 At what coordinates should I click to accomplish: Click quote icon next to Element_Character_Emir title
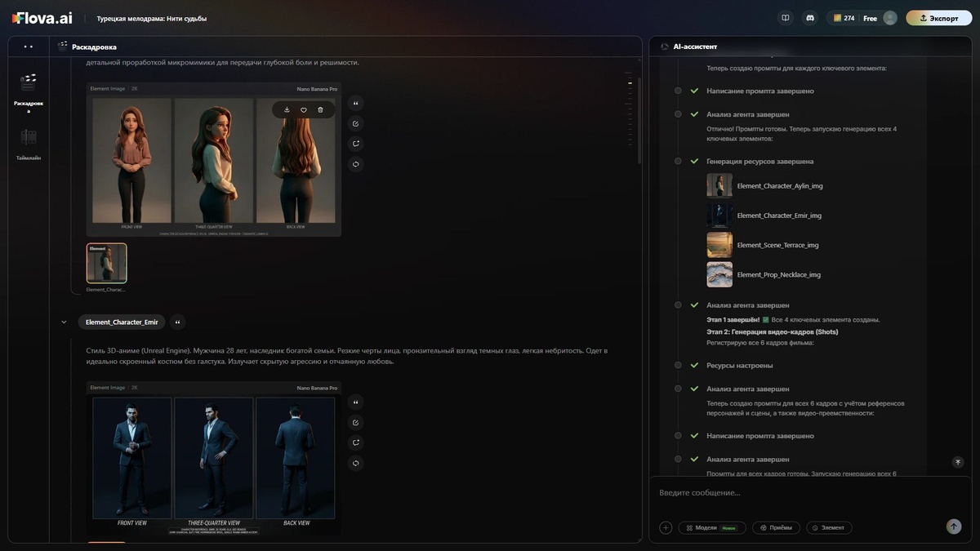pos(177,322)
